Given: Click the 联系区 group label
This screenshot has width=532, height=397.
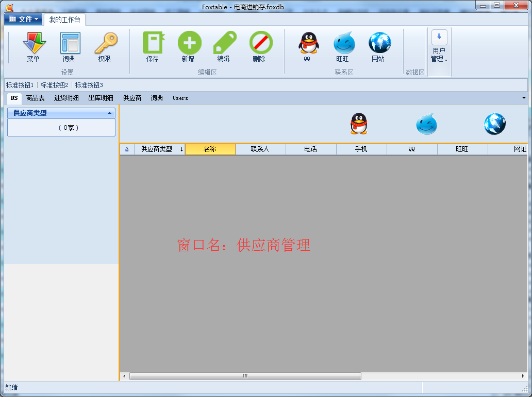Looking at the screenshot, I should click(x=344, y=72).
